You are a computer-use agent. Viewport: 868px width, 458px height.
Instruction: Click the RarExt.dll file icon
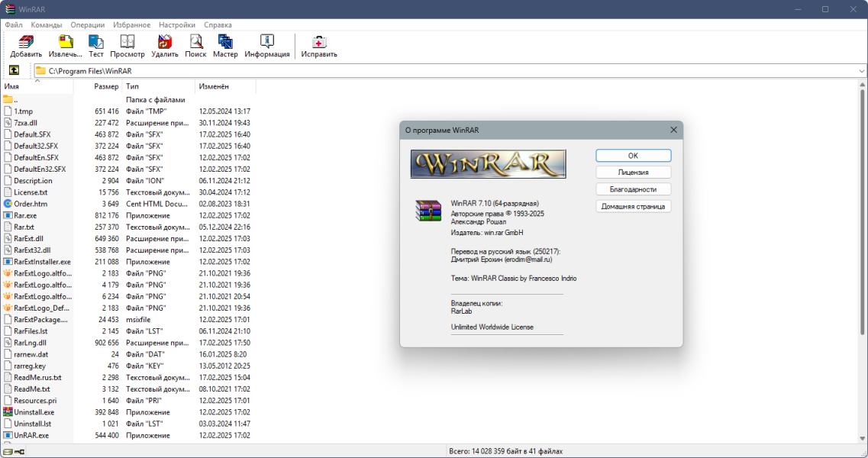click(8, 239)
